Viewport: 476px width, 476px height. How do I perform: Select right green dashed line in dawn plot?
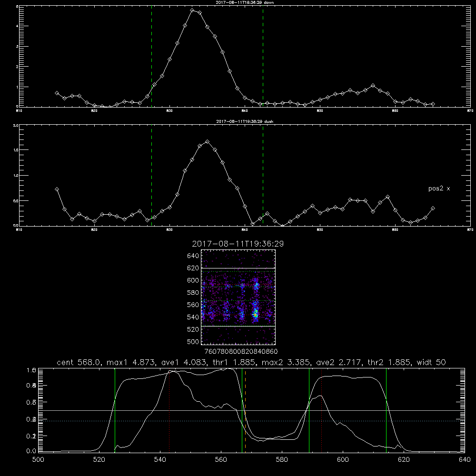point(263,56)
